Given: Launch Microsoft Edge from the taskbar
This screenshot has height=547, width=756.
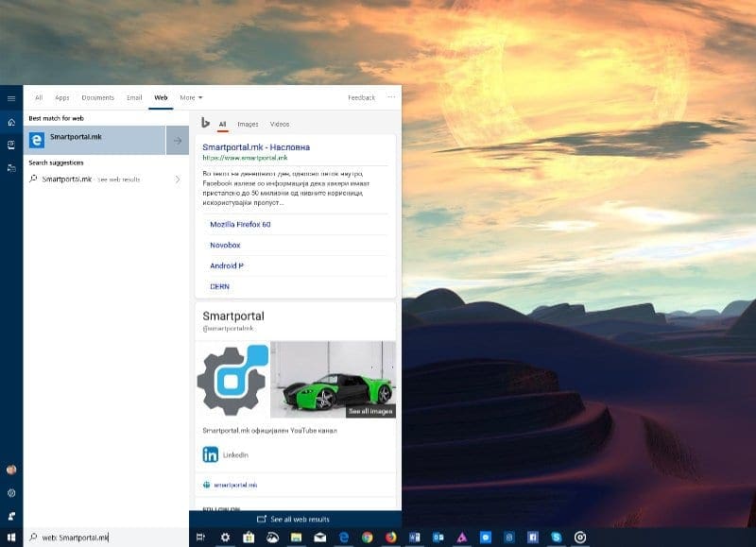Looking at the screenshot, I should pyautogui.click(x=344, y=538).
